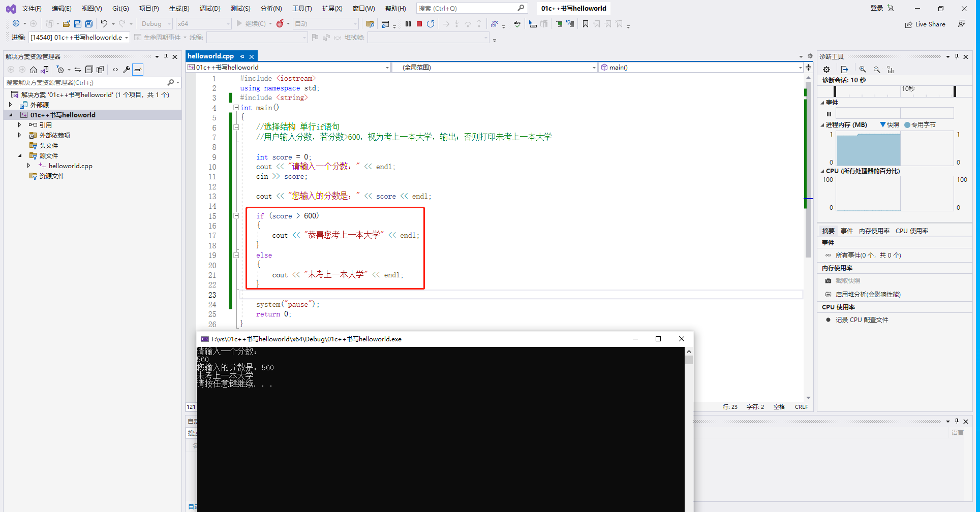
Task: Click the 继续(C) continue button
Action: click(x=251, y=24)
